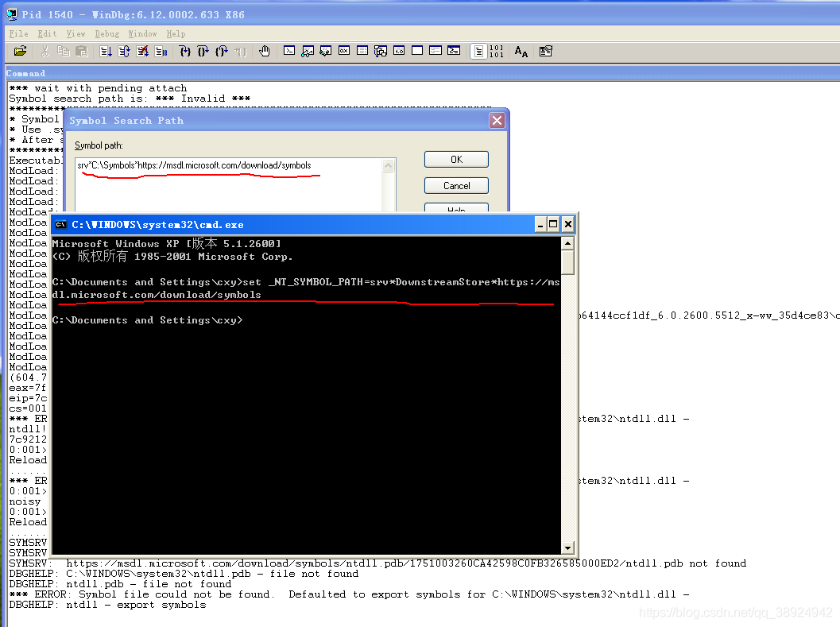Minimize the cmd.exe window
840x627 pixels.
click(x=540, y=225)
